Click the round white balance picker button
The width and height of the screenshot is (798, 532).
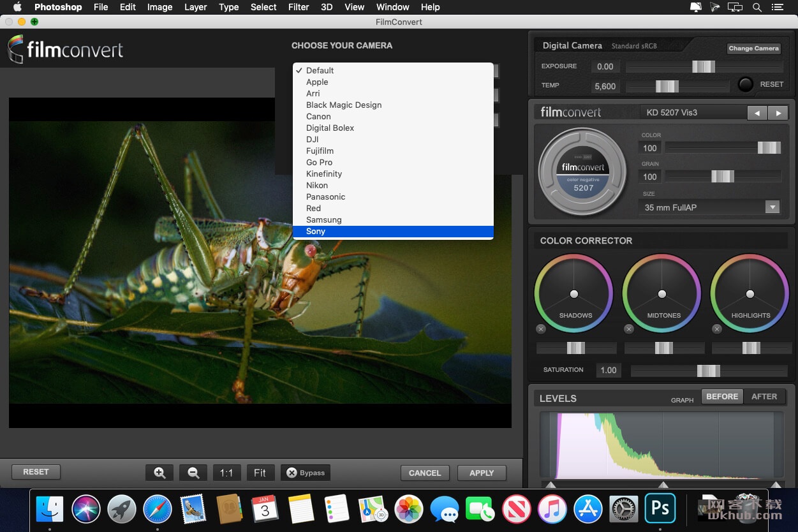pyautogui.click(x=745, y=84)
